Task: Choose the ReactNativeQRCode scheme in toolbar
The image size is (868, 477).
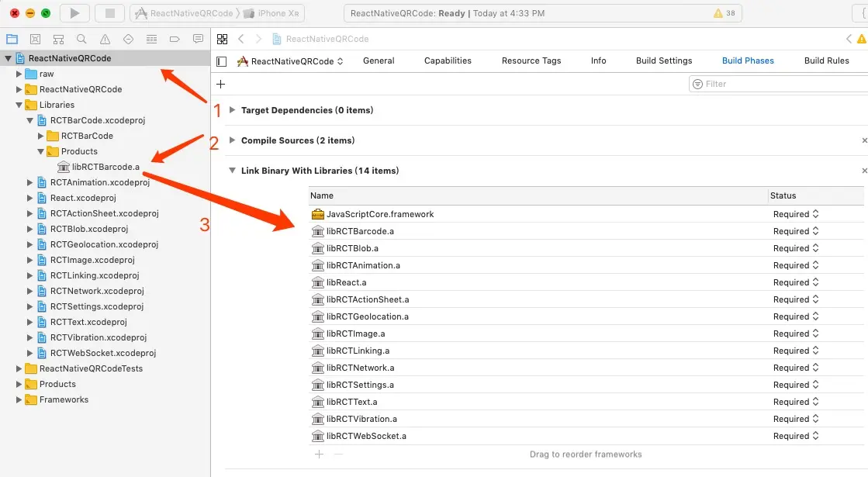Action: [185, 13]
